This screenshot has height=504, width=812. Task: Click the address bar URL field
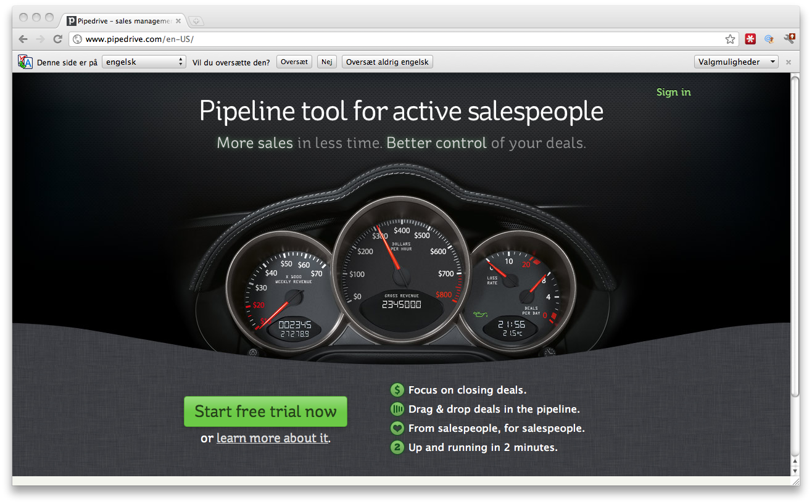395,39
